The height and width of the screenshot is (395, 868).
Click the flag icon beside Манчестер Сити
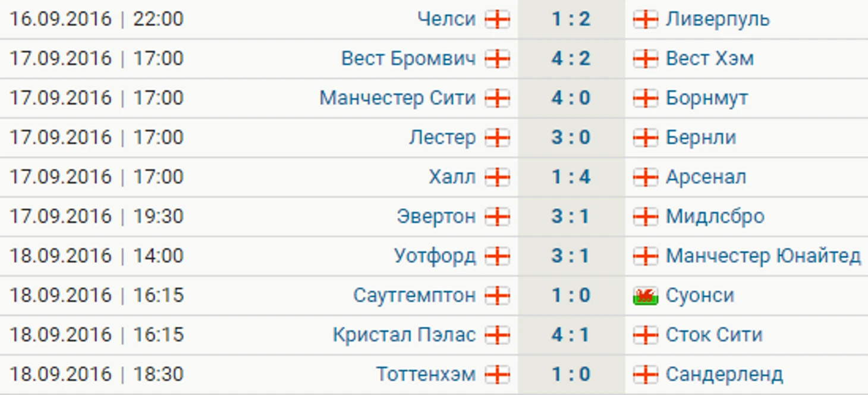click(497, 98)
